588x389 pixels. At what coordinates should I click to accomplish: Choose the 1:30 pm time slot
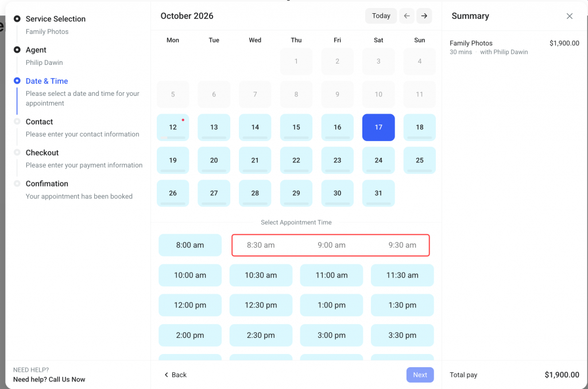[403, 305]
